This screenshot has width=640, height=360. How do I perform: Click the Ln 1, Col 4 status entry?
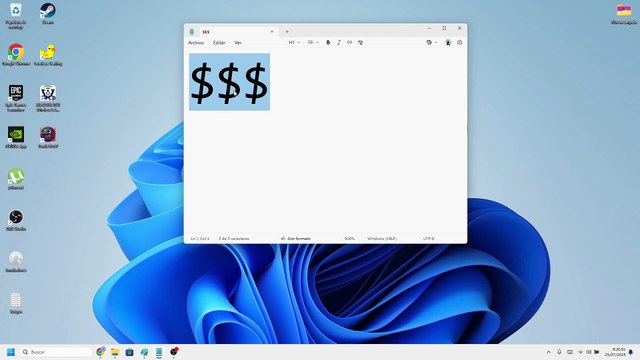tap(200, 238)
